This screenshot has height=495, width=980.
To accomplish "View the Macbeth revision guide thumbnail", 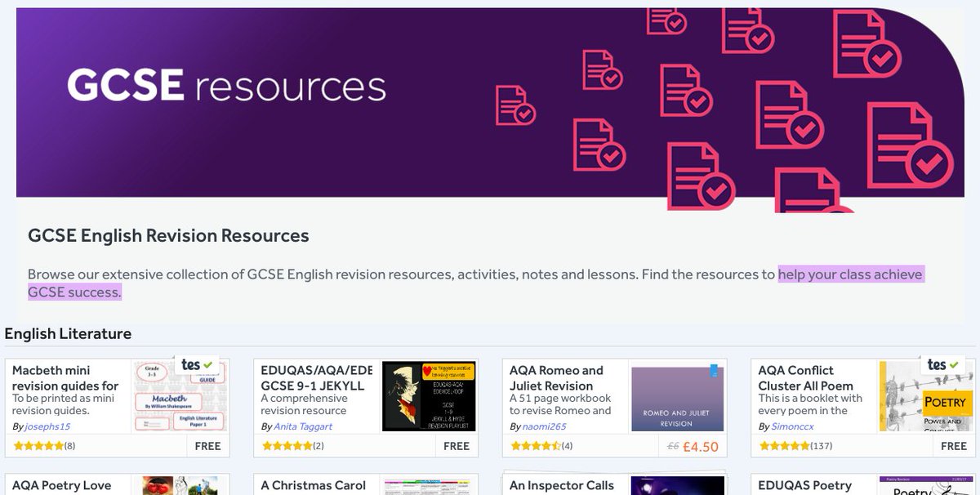I will [179, 397].
